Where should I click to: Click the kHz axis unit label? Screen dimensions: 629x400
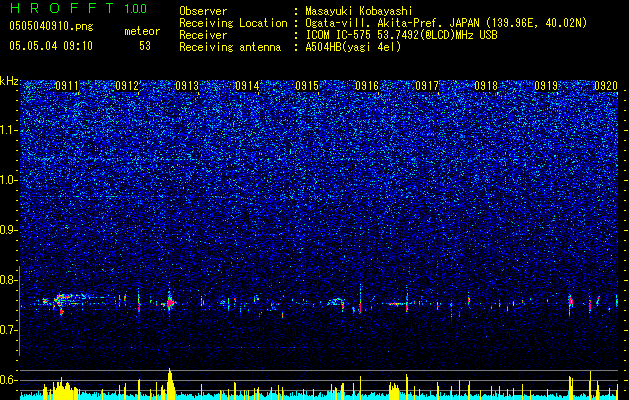(x=9, y=81)
